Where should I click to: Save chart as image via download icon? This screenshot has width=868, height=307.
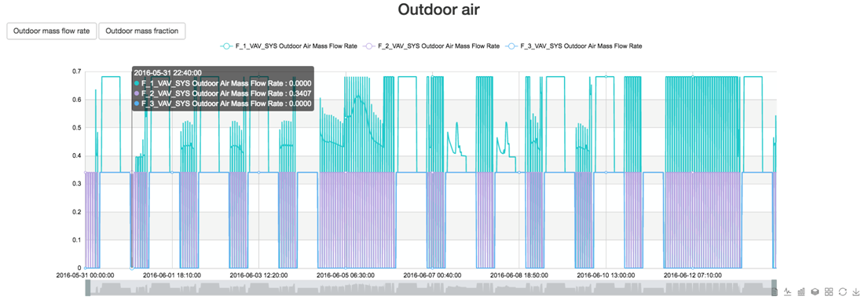pos(855,291)
